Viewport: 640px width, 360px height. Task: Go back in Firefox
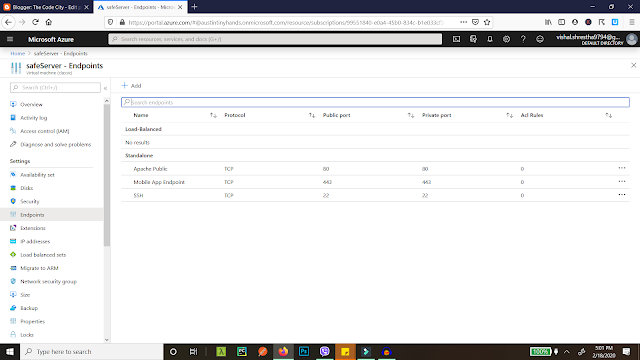(x=9, y=22)
